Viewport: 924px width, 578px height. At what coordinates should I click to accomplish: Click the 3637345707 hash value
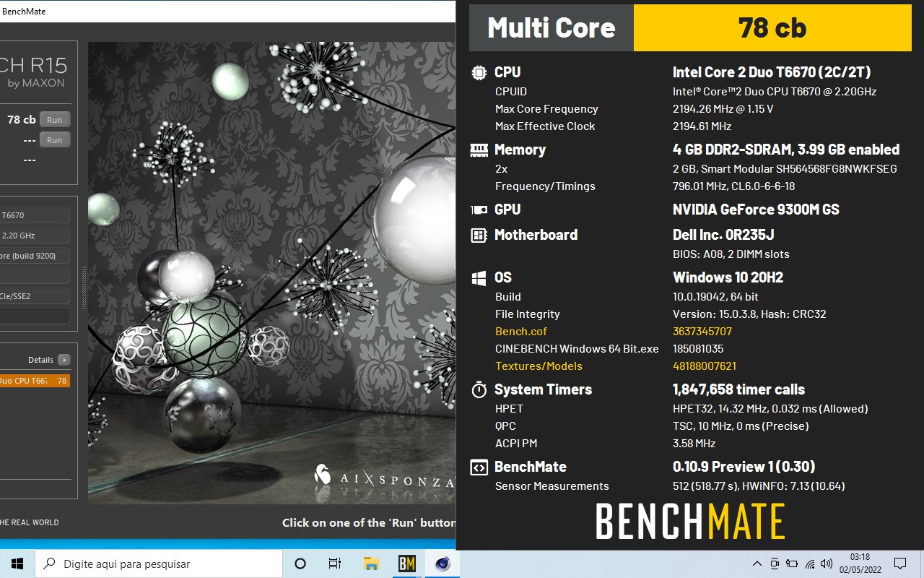[x=702, y=332]
